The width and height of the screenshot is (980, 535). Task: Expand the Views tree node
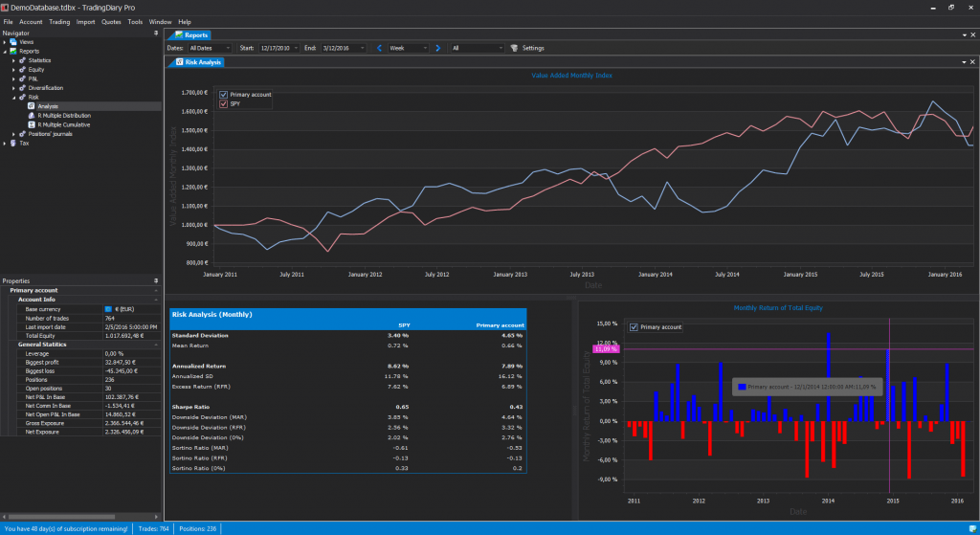tap(5, 42)
